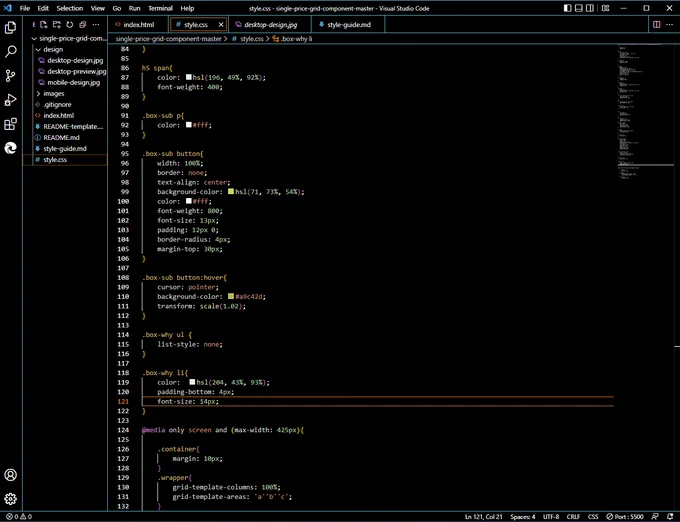Open the Run menu
This screenshot has width=680, height=522.
pos(134,8)
